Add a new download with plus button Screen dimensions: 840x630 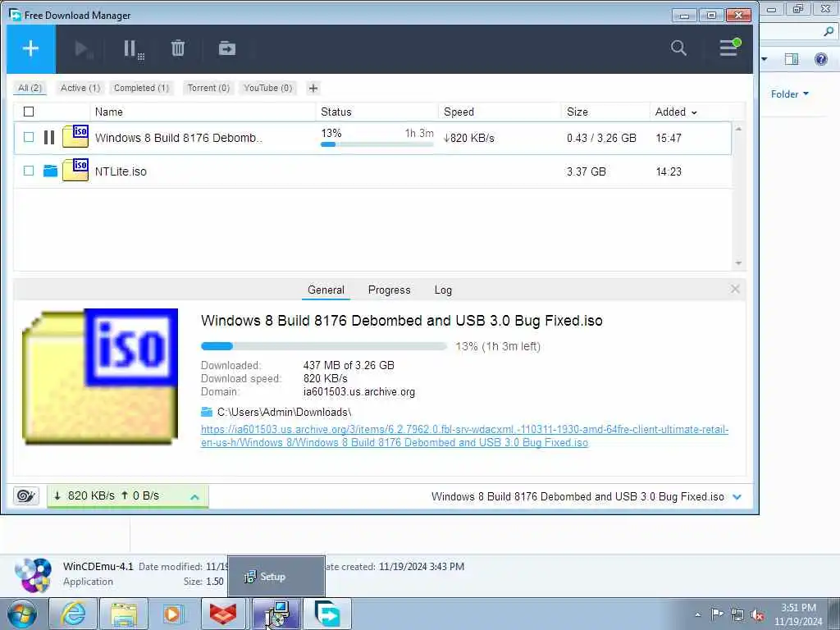coord(30,48)
